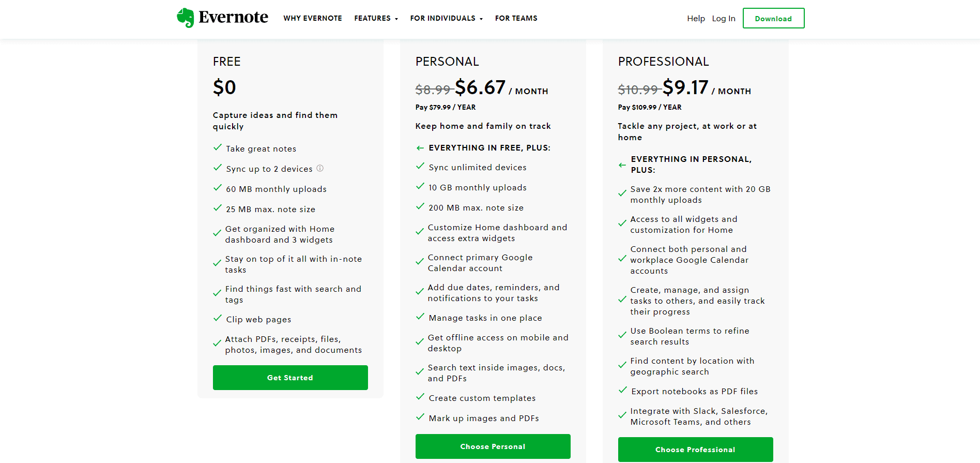Image resolution: width=980 pixels, height=463 pixels.
Task: Open the WHY EVERNOTE menu item
Action: pos(313,18)
